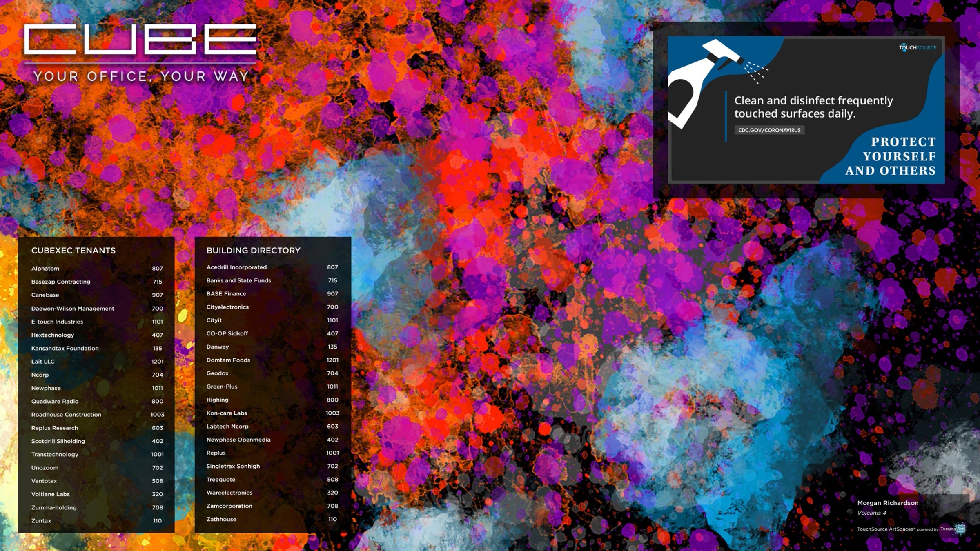Open Banks and State Funds listing
Viewport: 980px width, 551px height.
[238, 280]
